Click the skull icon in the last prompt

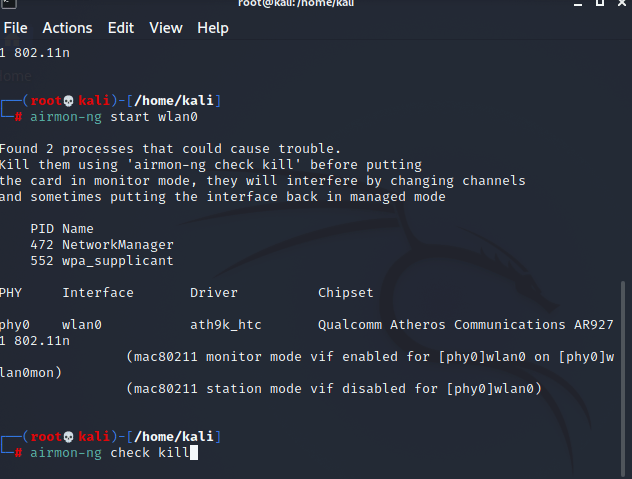68,437
